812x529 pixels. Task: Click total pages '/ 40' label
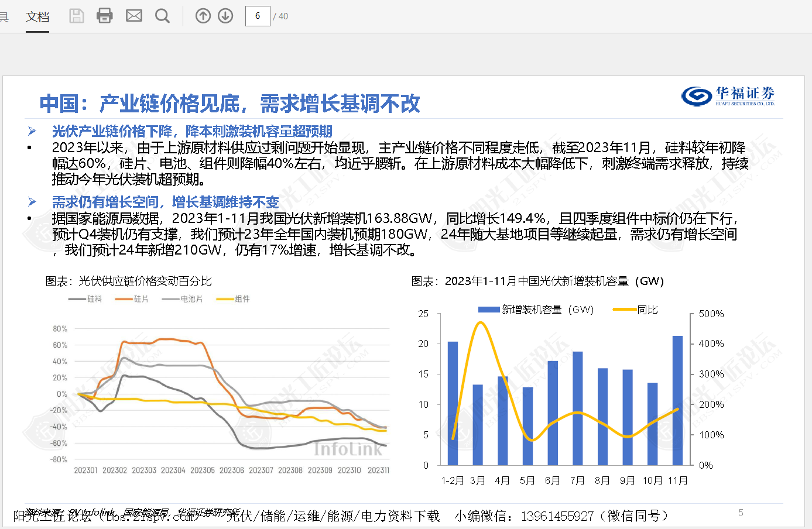[281, 16]
